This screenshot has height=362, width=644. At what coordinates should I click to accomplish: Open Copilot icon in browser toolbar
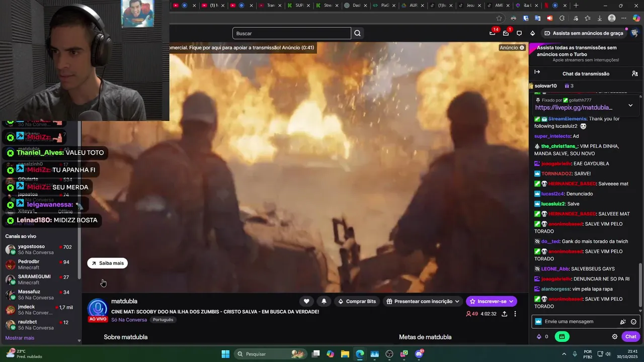click(x=636, y=18)
